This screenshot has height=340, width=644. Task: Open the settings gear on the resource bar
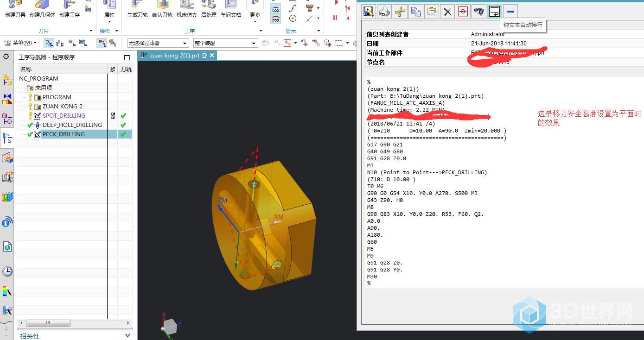tap(6, 57)
